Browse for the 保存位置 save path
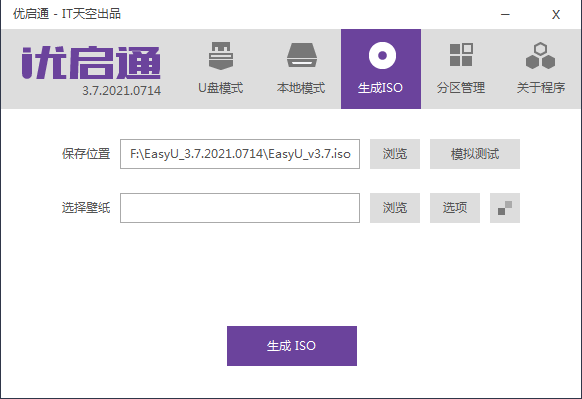 pyautogui.click(x=395, y=154)
